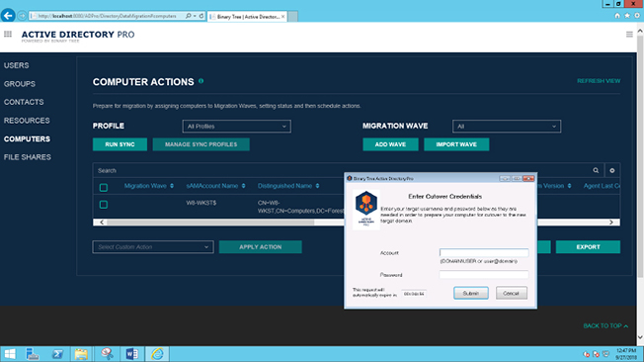Image resolution: width=644 pixels, height=362 pixels.
Task: Click the Agent Last column header
Action: click(x=602, y=186)
